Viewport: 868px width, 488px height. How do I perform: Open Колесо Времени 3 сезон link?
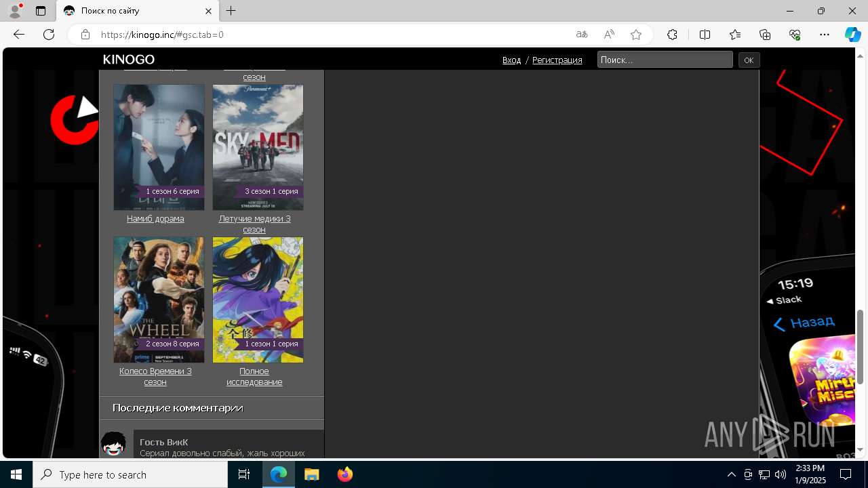pyautogui.click(x=155, y=377)
